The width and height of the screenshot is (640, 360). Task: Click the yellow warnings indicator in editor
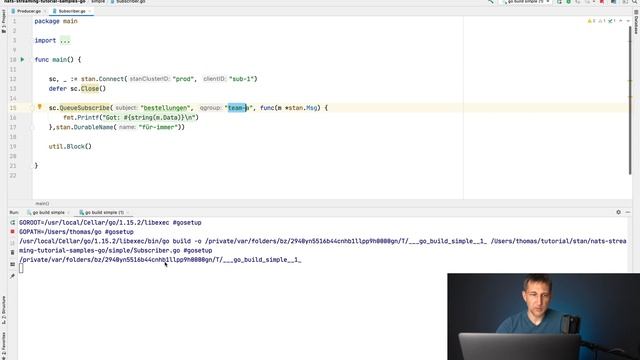591,21
